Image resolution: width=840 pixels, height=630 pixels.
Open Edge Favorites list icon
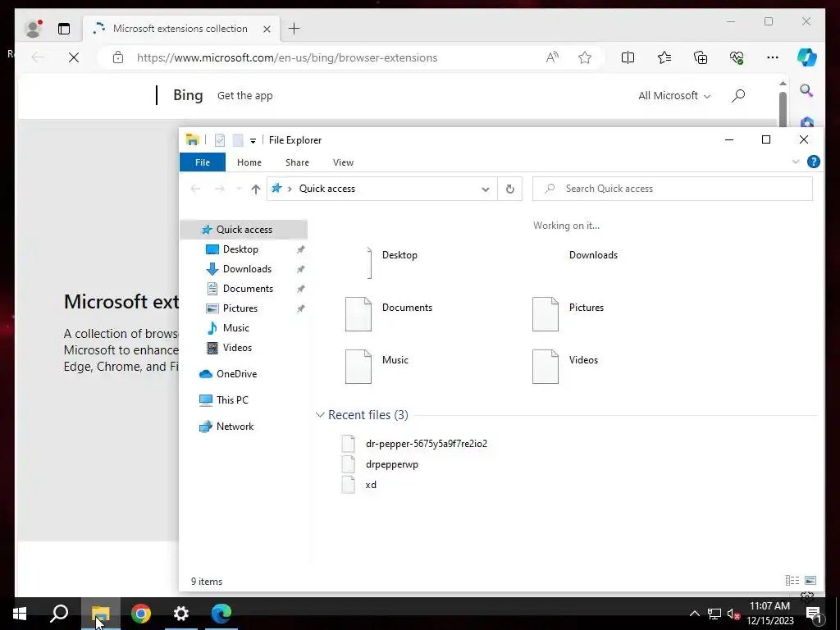click(664, 57)
